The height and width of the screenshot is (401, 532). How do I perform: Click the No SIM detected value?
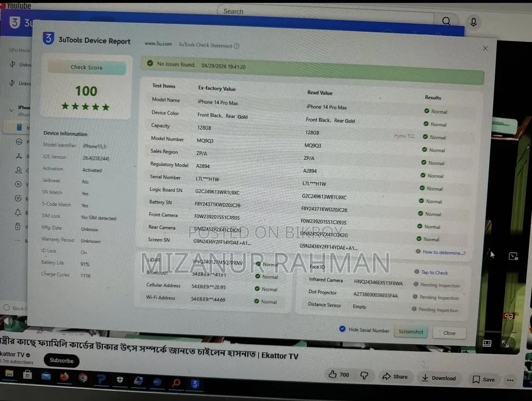pos(99,218)
